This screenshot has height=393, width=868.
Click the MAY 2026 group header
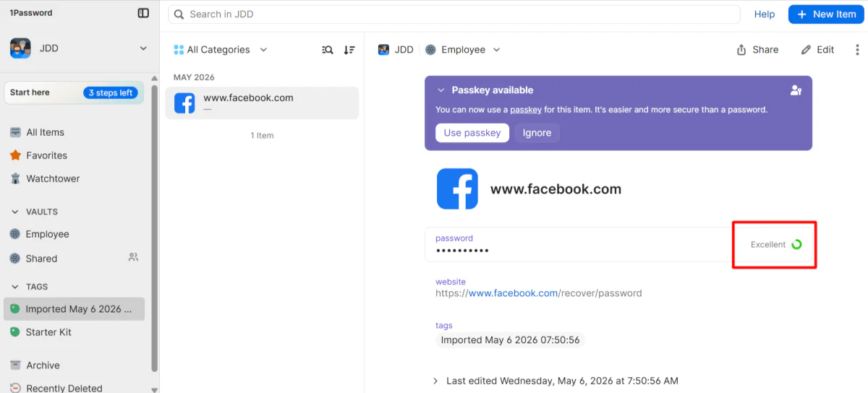click(194, 77)
